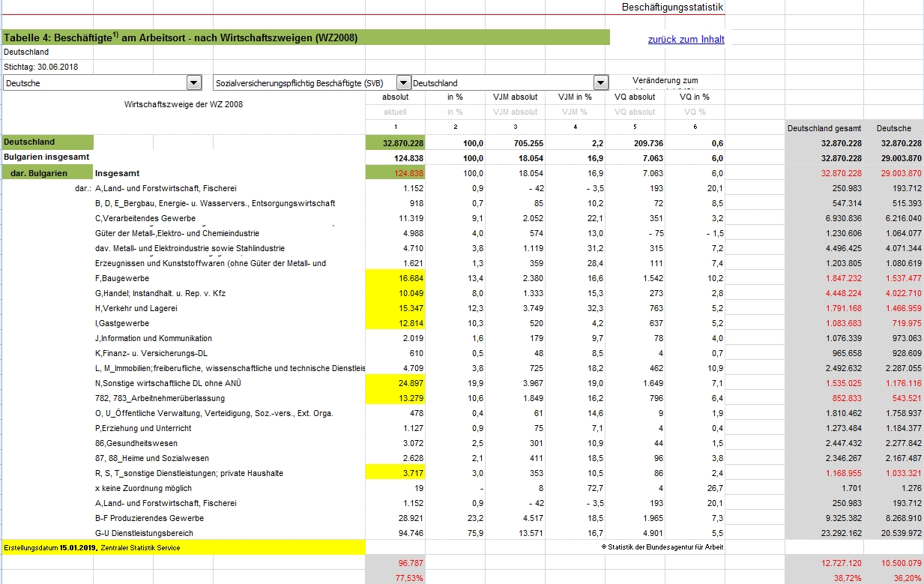Select the 'G-U Dienstleistungsbereich' row label

pos(144,533)
